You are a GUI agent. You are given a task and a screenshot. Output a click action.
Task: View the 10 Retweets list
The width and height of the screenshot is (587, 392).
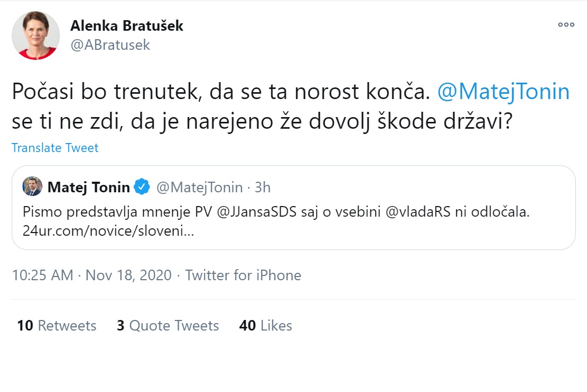pyautogui.click(x=57, y=325)
